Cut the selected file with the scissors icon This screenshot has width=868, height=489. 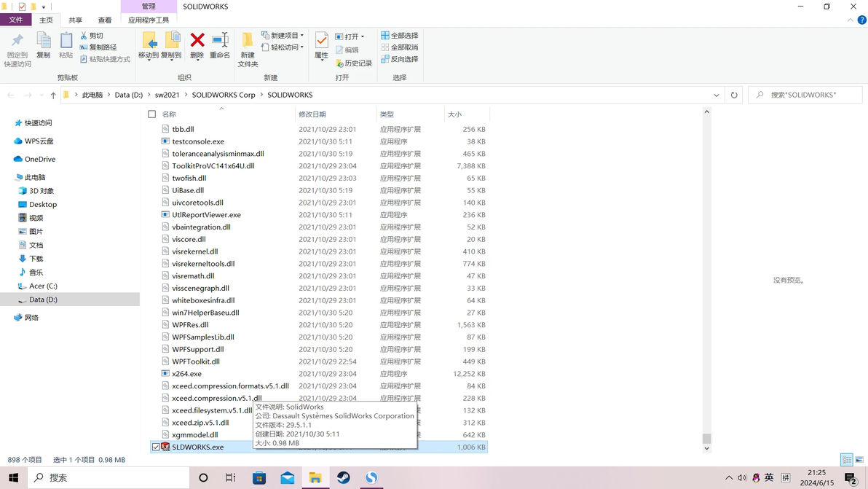point(91,36)
